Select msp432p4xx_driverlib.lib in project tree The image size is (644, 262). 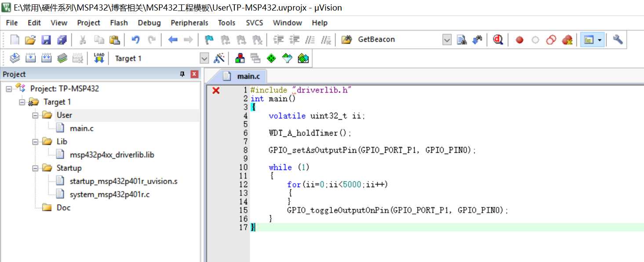(112, 155)
